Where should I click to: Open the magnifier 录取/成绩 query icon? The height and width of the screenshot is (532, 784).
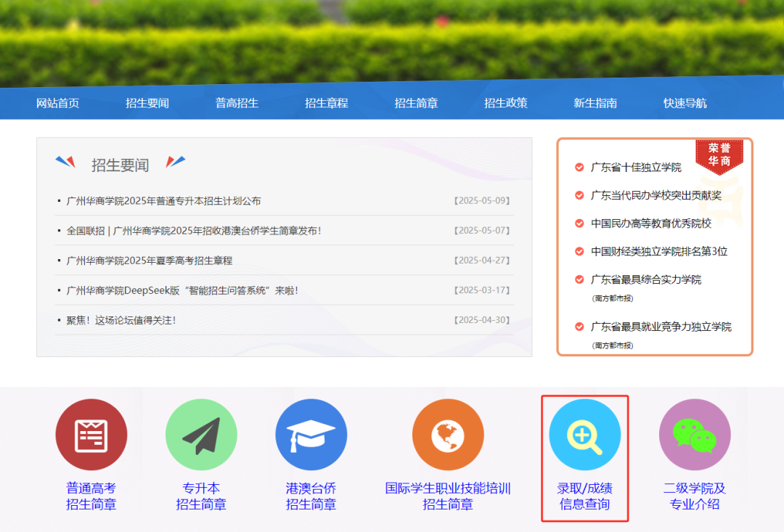[584, 435]
